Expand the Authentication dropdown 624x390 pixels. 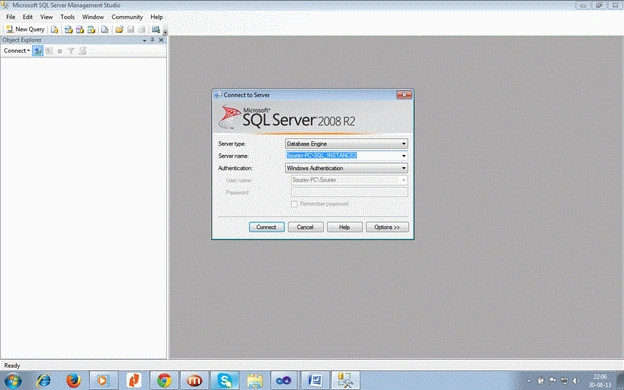pyautogui.click(x=404, y=168)
